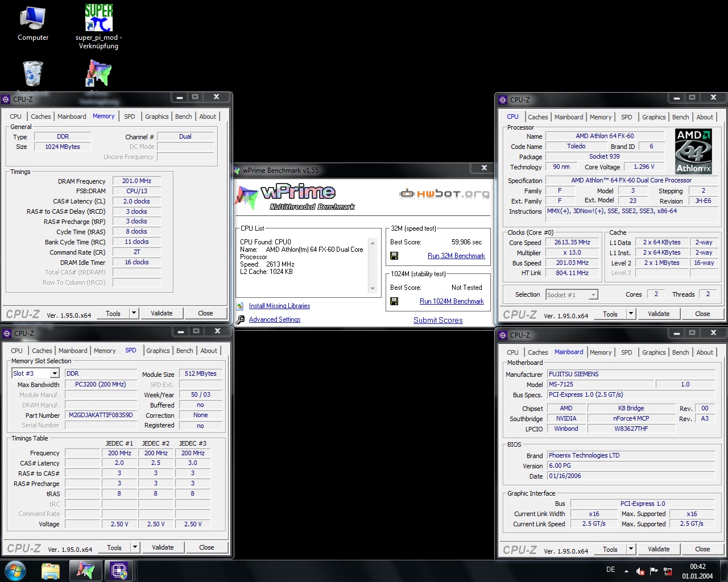
Task: Click the wPrime title bar icon
Action: point(238,170)
